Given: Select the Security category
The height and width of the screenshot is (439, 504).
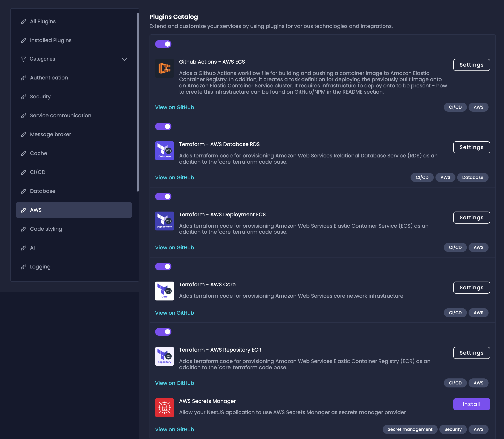Looking at the screenshot, I should [x=74, y=96].
